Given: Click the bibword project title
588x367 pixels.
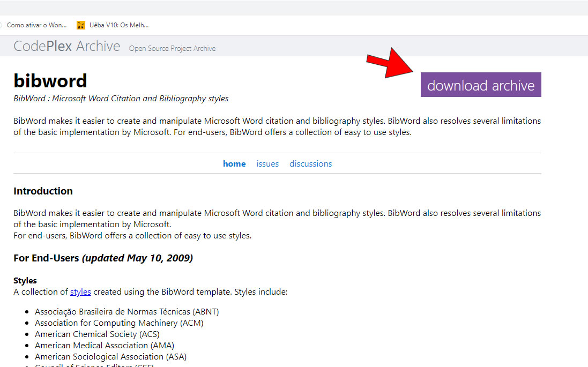Looking at the screenshot, I should 50,80.
